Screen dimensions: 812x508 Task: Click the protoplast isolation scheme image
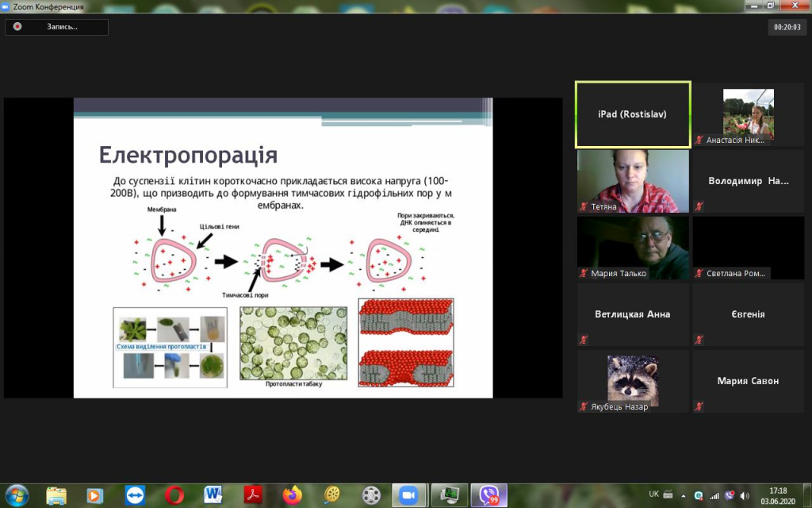click(x=170, y=348)
